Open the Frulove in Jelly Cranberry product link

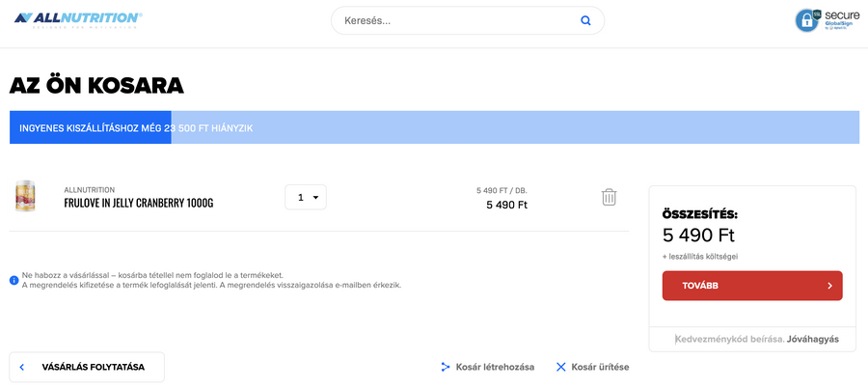click(x=138, y=203)
